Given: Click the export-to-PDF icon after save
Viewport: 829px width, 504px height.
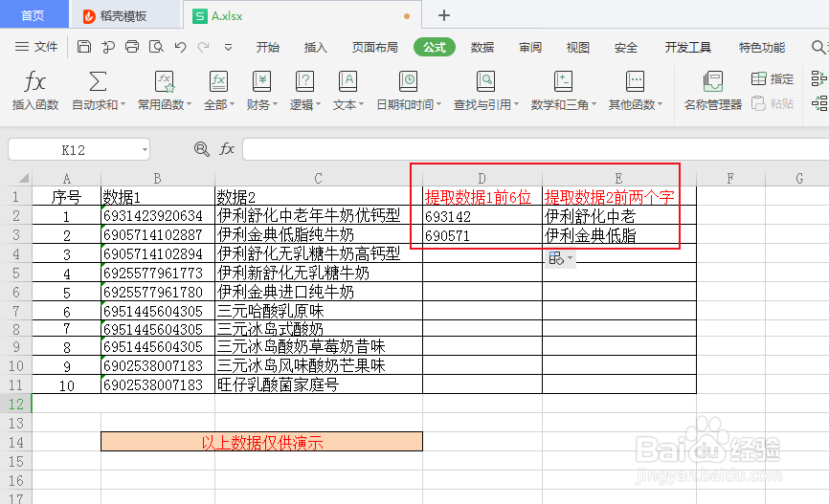Looking at the screenshot, I should (x=108, y=47).
